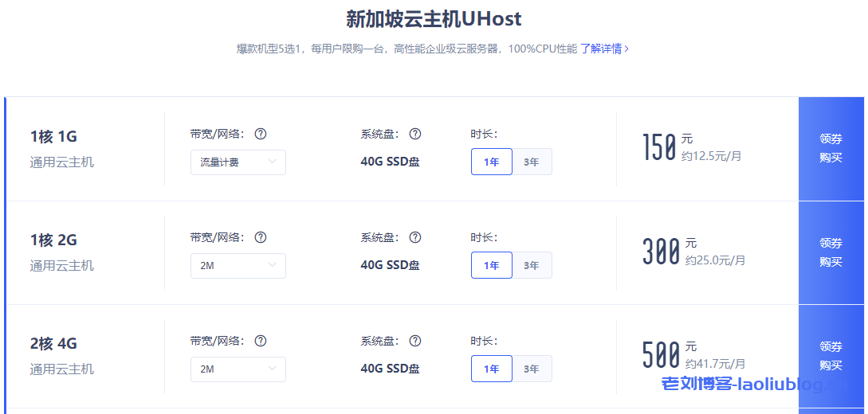This screenshot has height=414, width=868.
Task: Choose 1年 duration for 1核 2G plan
Action: [492, 265]
